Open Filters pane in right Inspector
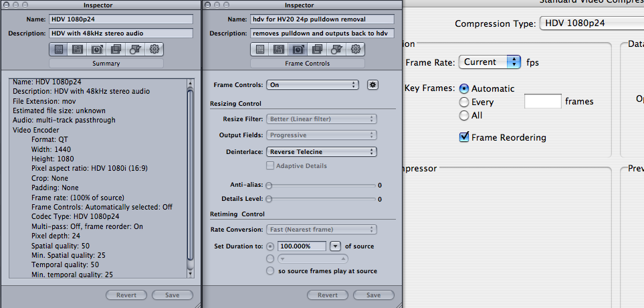The height and width of the screenshot is (308, 644). (318, 49)
